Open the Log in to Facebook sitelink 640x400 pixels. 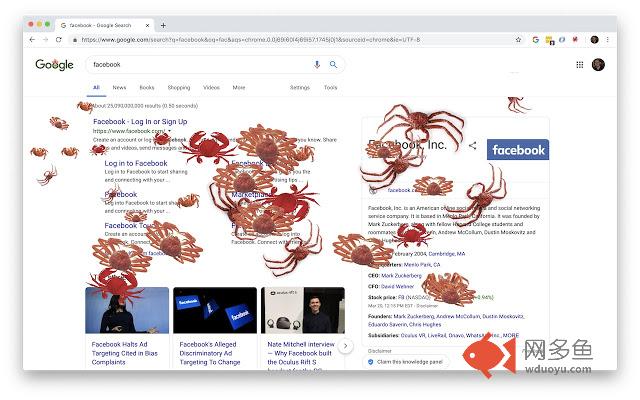point(136,163)
